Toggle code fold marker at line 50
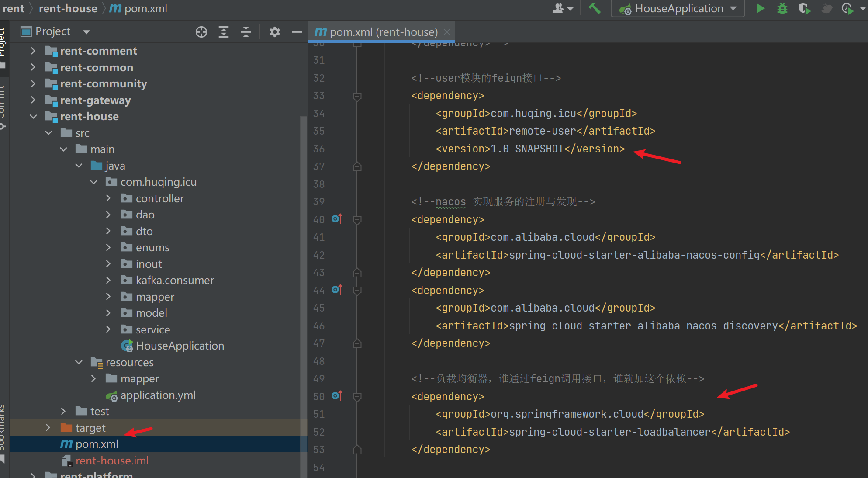868x478 pixels. click(x=357, y=397)
